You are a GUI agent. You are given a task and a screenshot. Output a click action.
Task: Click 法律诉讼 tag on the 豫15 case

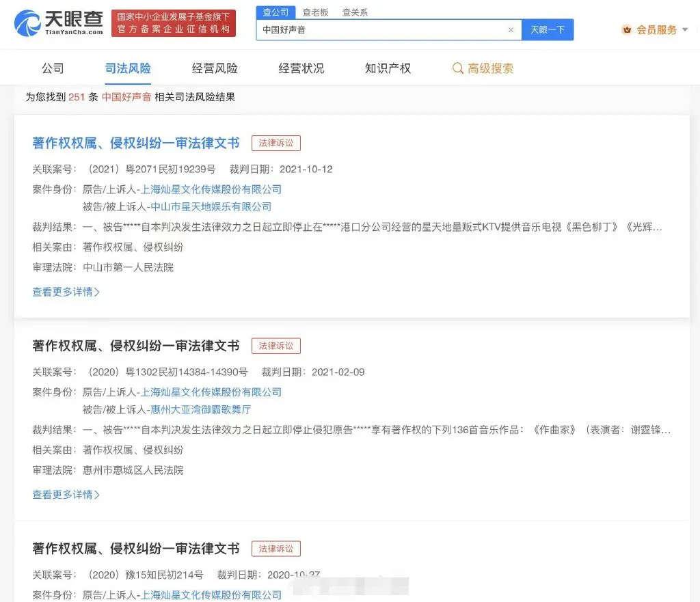pyautogui.click(x=276, y=549)
